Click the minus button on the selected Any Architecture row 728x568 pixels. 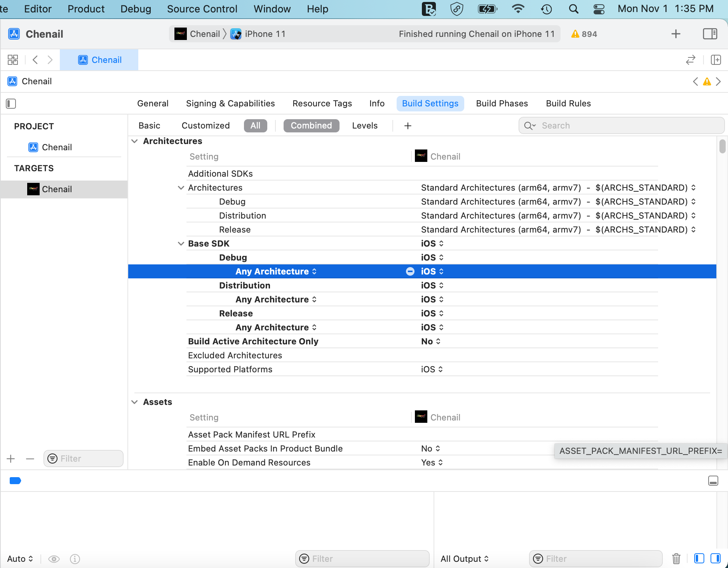tap(410, 271)
